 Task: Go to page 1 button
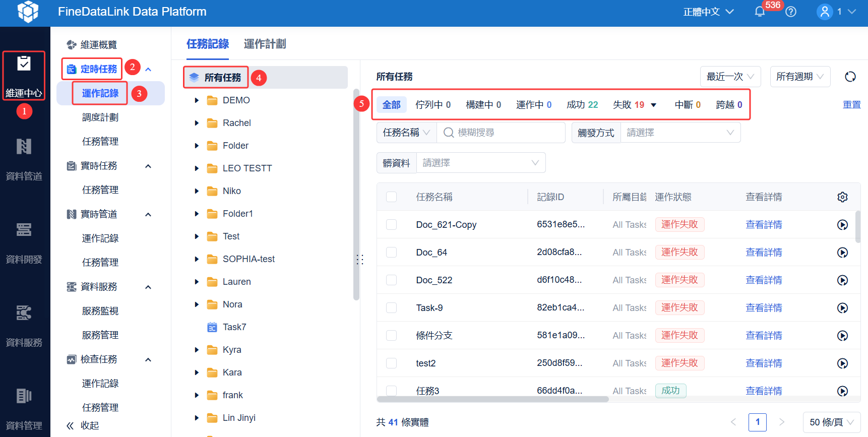pyautogui.click(x=758, y=422)
